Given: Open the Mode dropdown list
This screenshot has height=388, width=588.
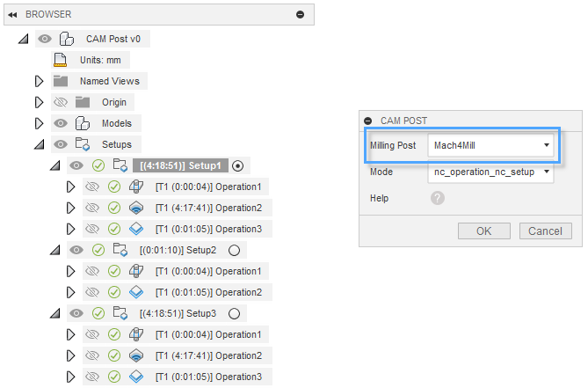Looking at the screenshot, I should click(490, 172).
